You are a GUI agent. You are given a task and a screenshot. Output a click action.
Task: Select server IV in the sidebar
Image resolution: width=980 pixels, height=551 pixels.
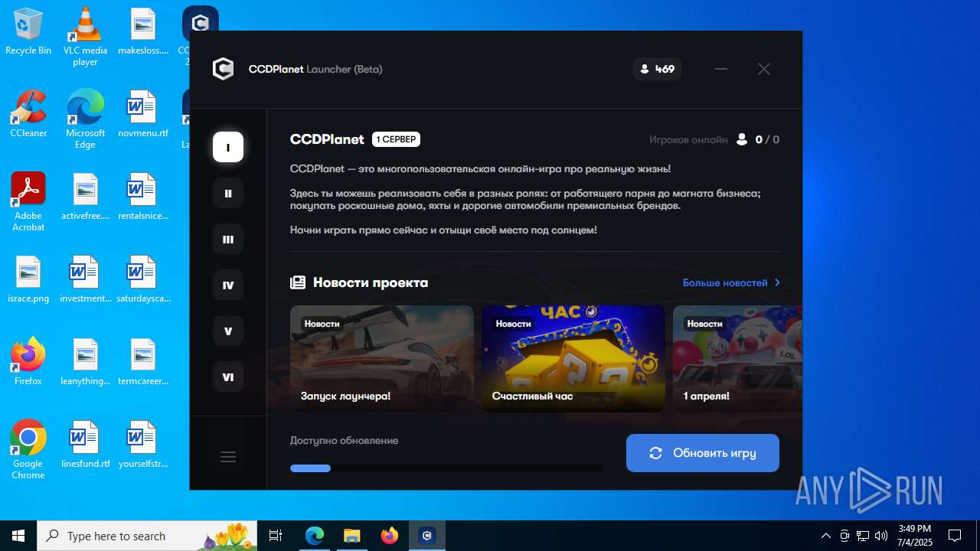tap(228, 285)
